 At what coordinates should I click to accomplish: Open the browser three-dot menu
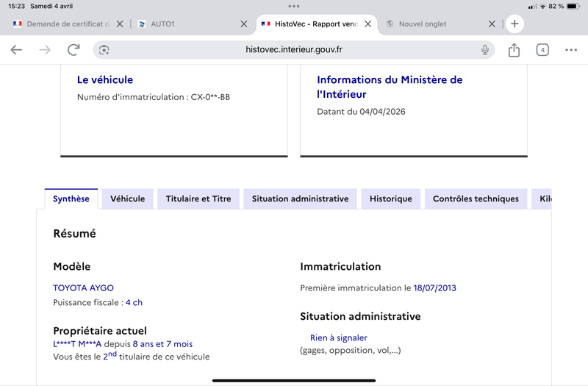tap(571, 50)
